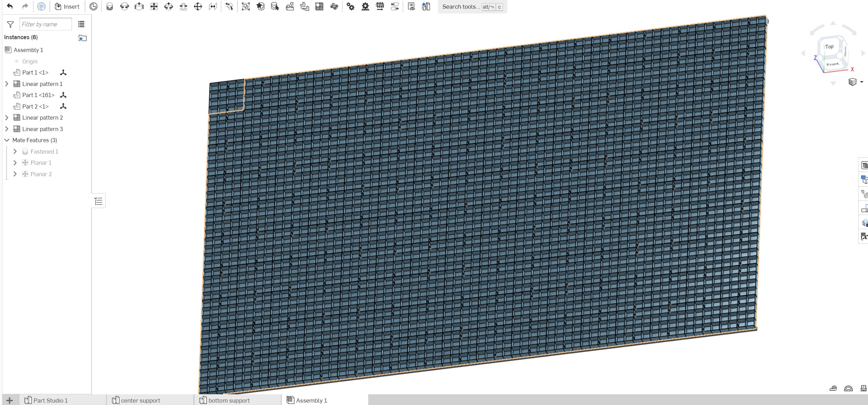Image resolution: width=868 pixels, height=405 pixels.
Task: Click the Front face of view cube
Action: click(x=832, y=64)
